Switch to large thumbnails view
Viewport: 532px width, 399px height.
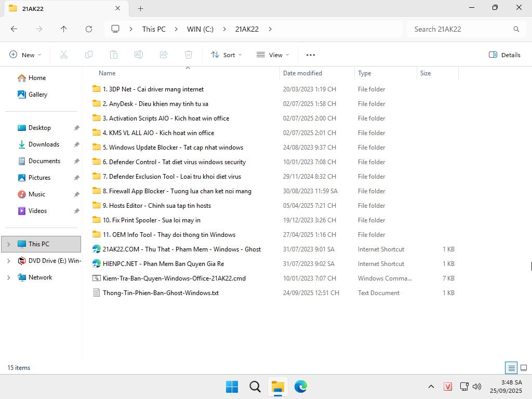(524, 368)
